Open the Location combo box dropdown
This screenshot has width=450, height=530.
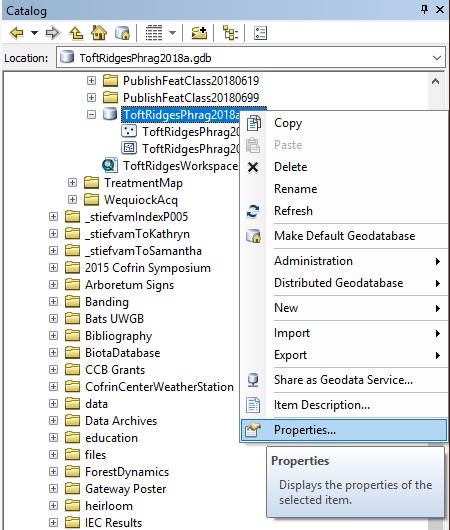[437, 58]
